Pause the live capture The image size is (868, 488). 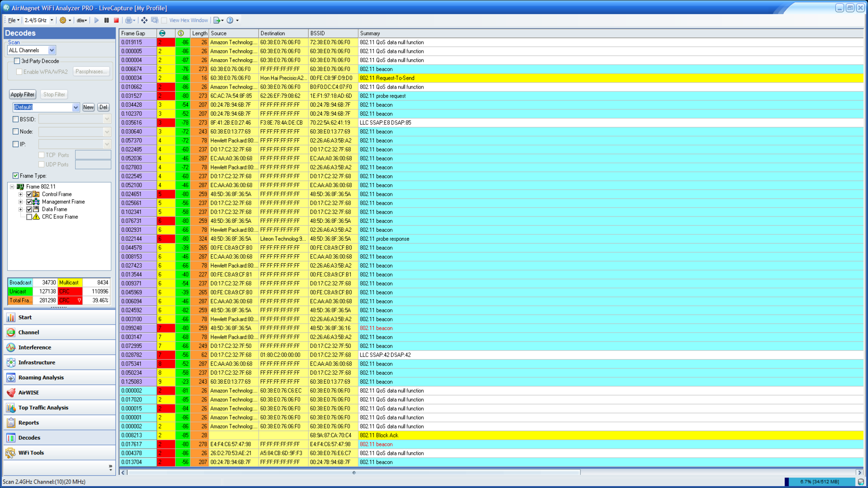106,20
